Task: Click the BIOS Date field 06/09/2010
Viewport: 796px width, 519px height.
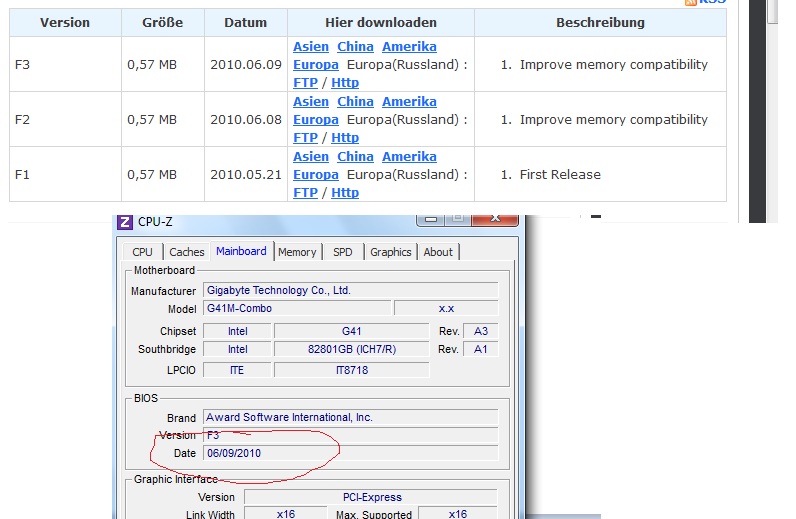Action: 350,453
